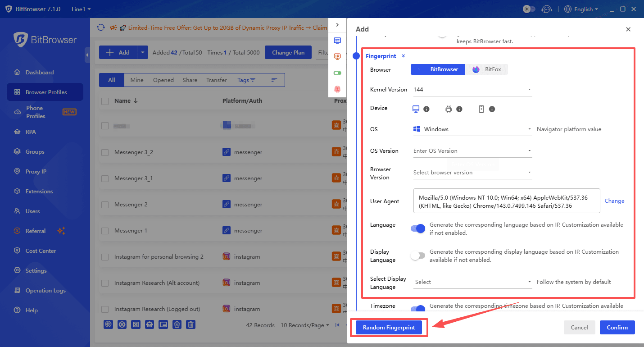Enable the Display Language toggle

coord(418,256)
